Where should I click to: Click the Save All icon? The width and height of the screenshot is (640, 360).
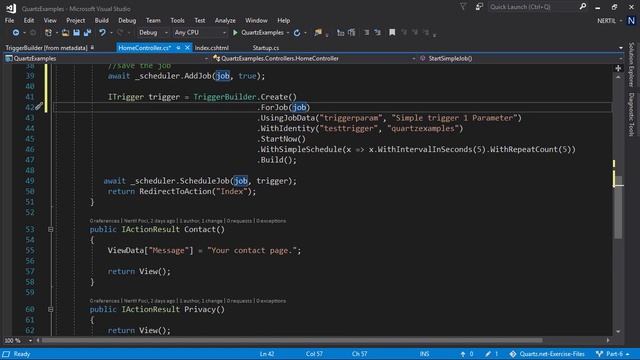click(x=87, y=33)
